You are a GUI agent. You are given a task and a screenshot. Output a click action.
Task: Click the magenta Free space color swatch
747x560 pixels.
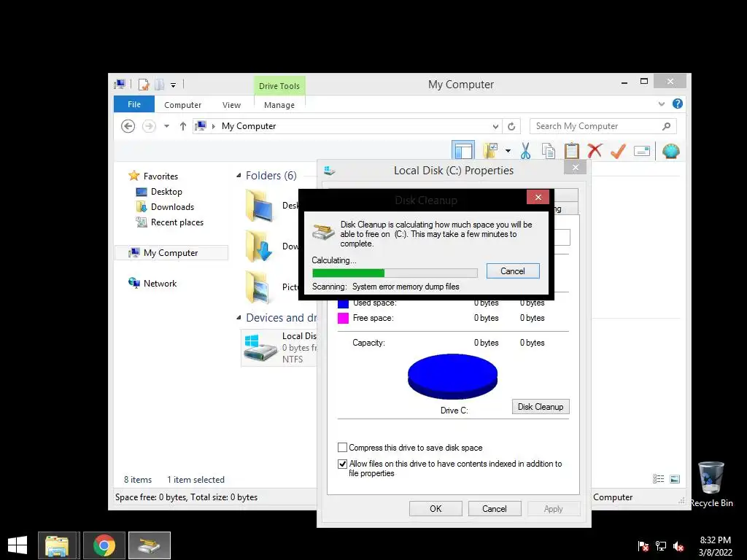[343, 318]
